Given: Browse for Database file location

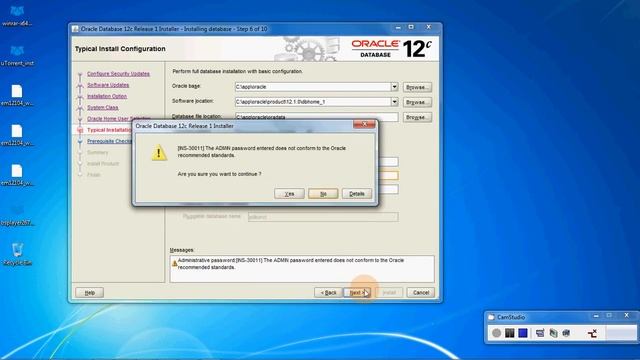Looking at the screenshot, I should 417,117.
